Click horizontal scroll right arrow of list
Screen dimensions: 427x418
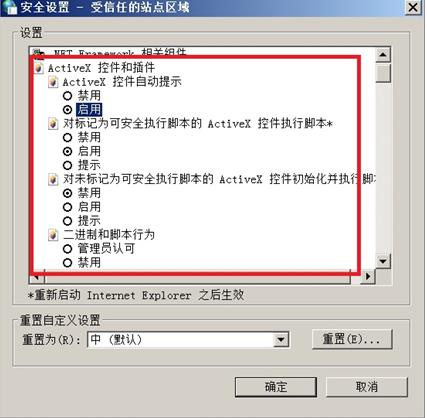coord(368,276)
